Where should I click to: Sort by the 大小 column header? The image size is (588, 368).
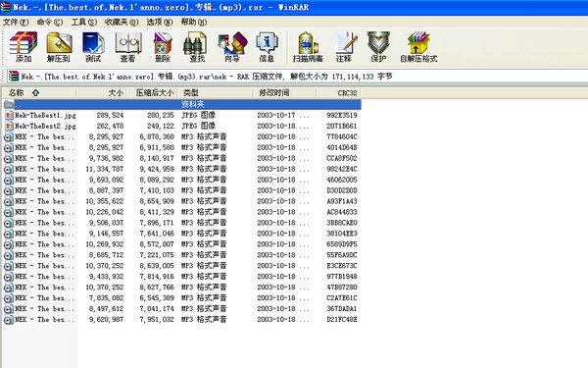point(102,93)
